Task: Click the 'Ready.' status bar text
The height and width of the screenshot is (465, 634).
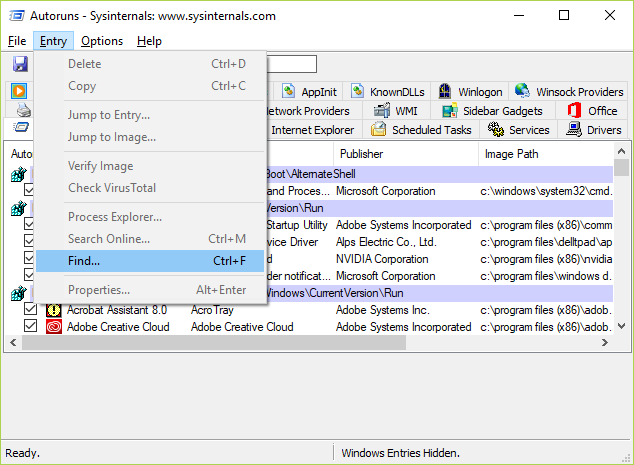Action: click(x=22, y=453)
